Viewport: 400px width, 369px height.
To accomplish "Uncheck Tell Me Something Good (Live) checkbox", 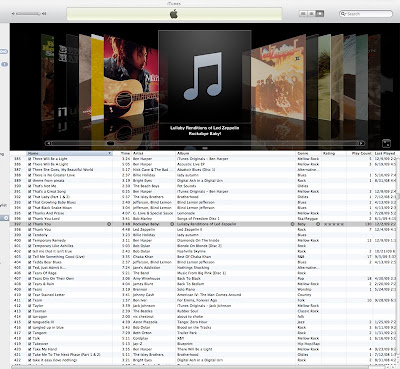I will 30,257.
